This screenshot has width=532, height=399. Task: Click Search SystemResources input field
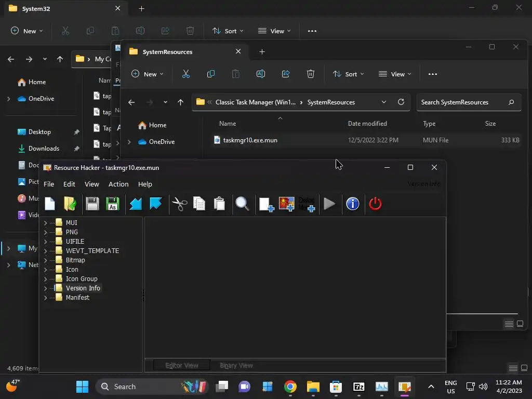[x=469, y=102]
